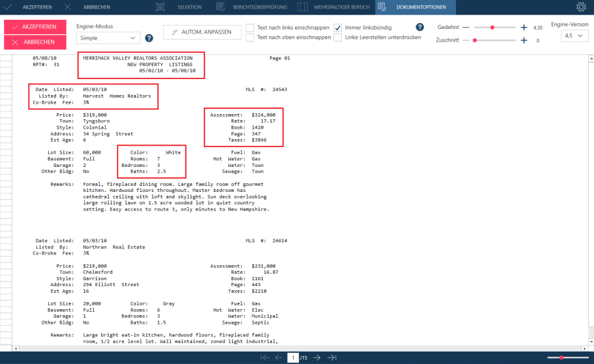594x364 pixels.
Task: Click the MERRIMACK VALLEY REALTORS ASSOCIATION heading
Action: [138, 58]
